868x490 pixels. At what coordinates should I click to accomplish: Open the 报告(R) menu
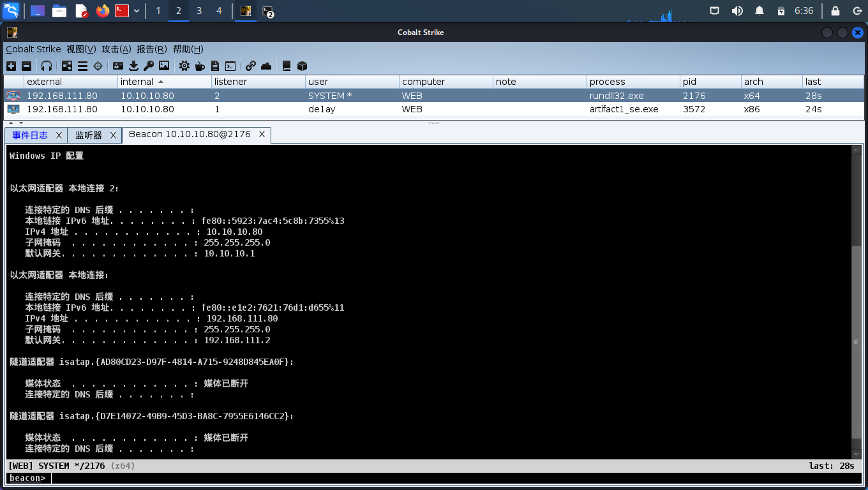tap(152, 49)
